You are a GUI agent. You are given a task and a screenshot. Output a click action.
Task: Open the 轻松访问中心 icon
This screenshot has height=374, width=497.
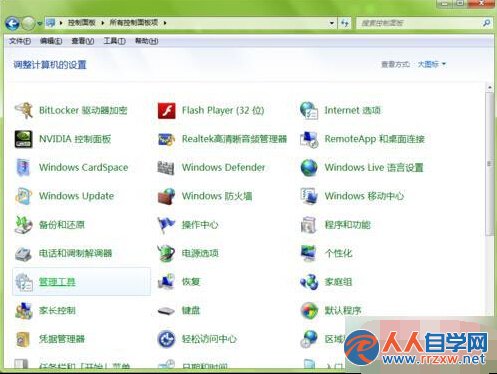[x=166, y=339]
